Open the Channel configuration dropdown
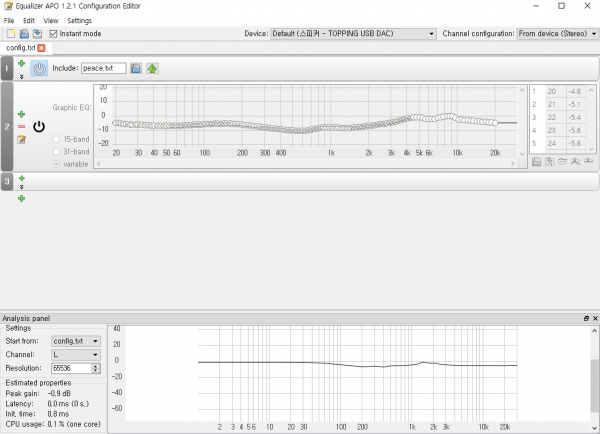This screenshot has height=434, width=600. pos(557,33)
